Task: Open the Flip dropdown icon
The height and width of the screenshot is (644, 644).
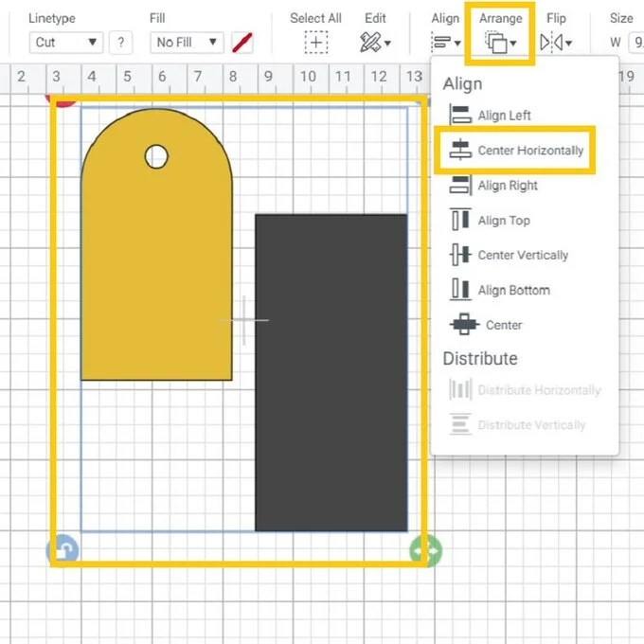Action: coord(556,43)
